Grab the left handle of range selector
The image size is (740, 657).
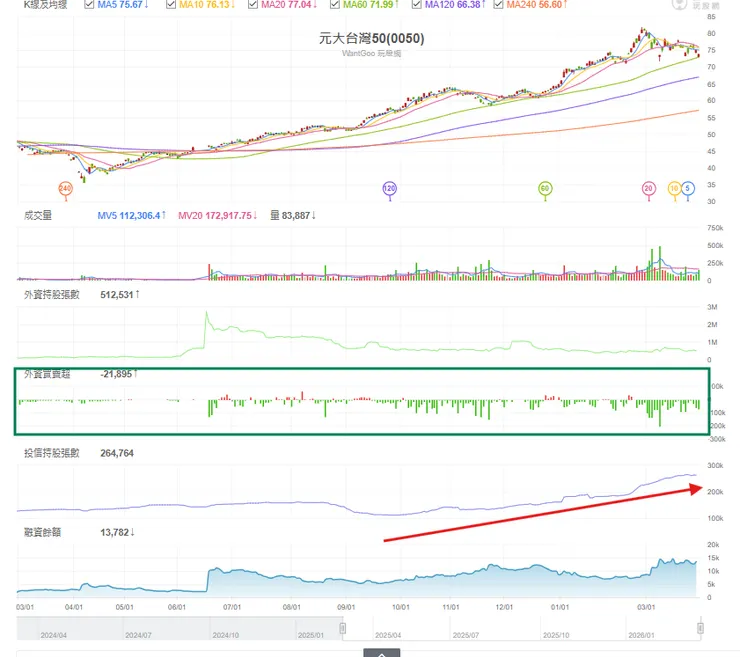tap(343, 628)
